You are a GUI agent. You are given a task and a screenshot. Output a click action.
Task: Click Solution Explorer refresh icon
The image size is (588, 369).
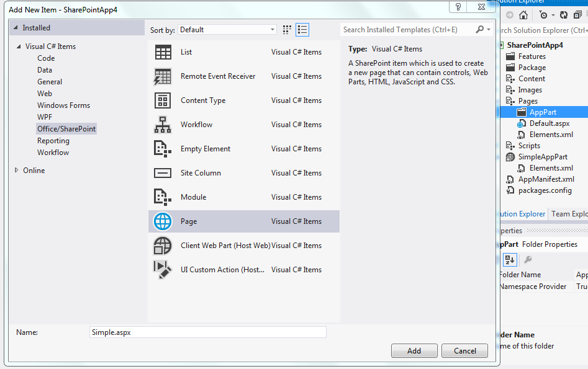(564, 15)
